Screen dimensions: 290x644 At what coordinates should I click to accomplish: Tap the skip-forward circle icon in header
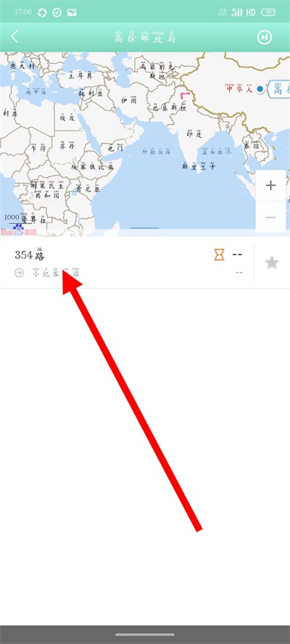265,38
